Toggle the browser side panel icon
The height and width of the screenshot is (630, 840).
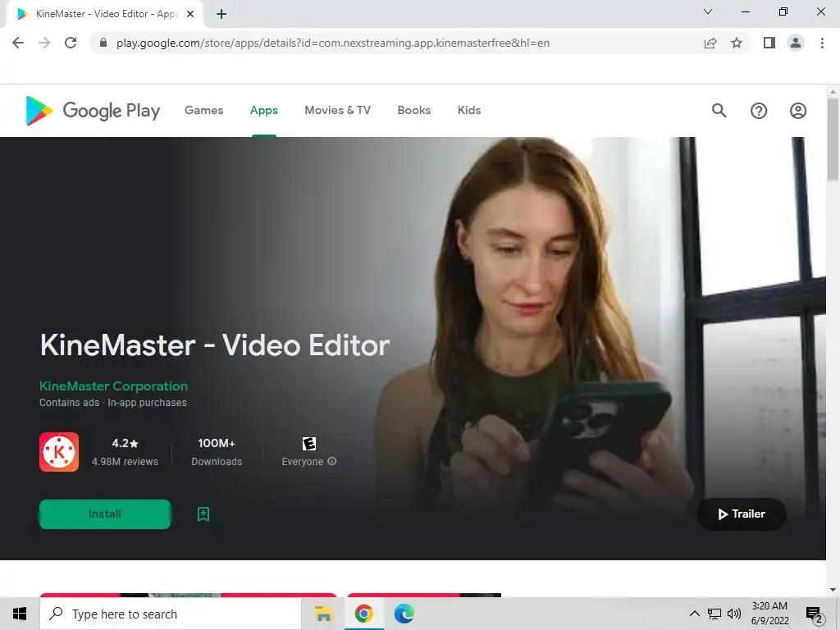769,43
